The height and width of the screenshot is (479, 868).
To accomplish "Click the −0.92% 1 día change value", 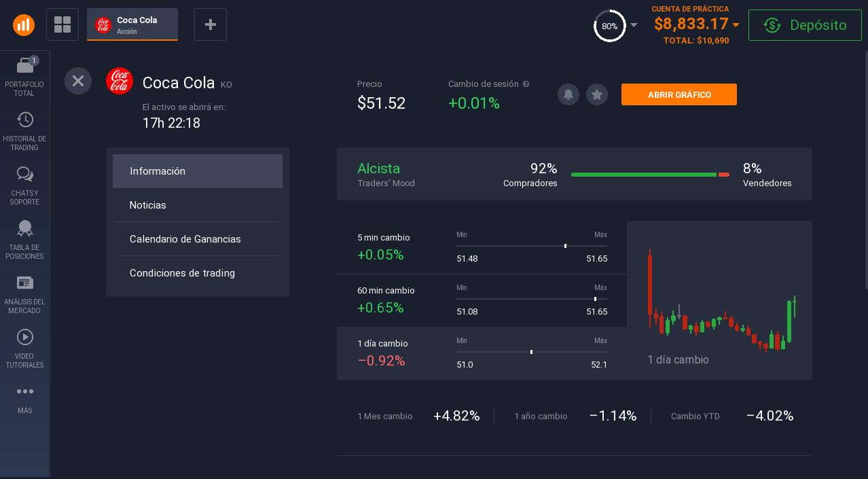I will pyautogui.click(x=381, y=361).
